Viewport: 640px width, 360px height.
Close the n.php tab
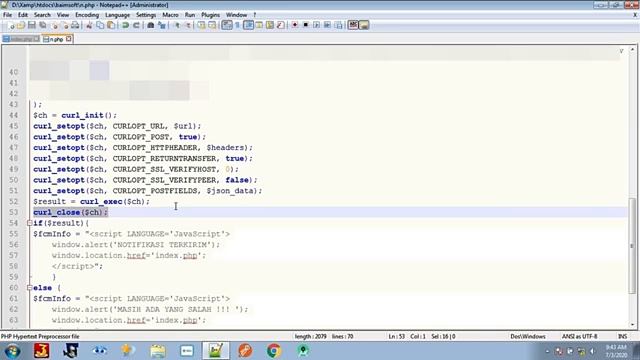69,39
